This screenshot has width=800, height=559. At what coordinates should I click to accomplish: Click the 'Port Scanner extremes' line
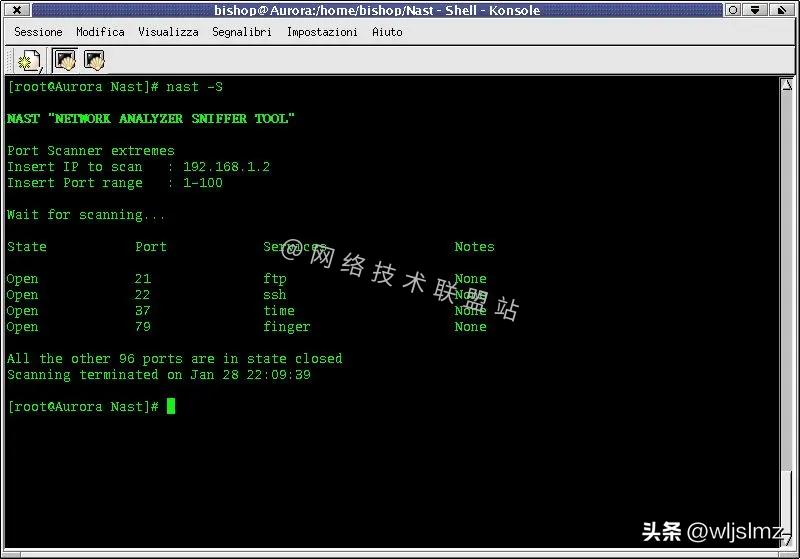[x=91, y=151]
